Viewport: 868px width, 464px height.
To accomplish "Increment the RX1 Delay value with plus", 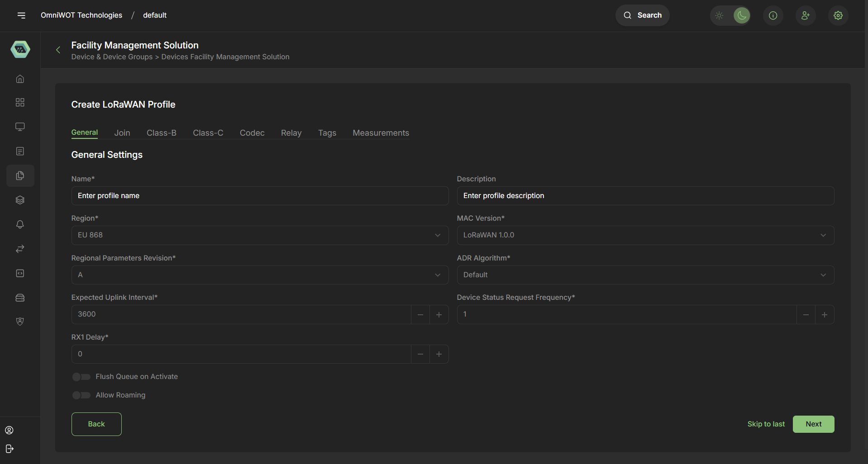I will click(439, 354).
